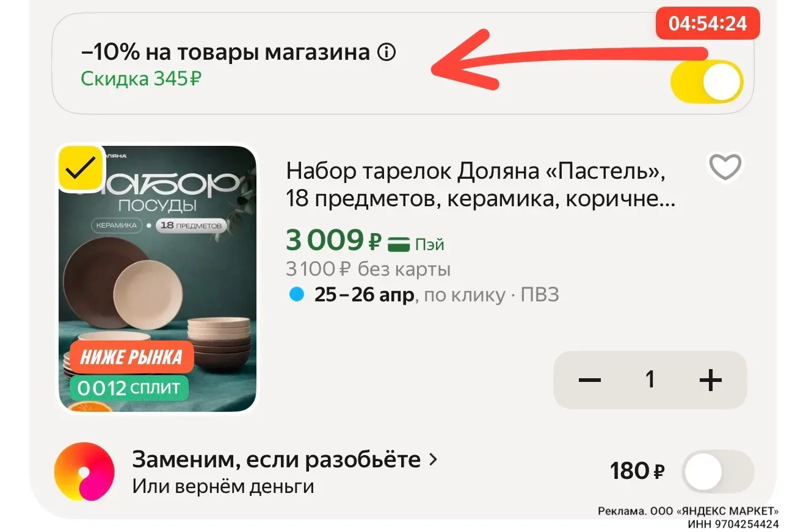
Task: Uncheck the yellow item selection checkbox
Action: coord(81,168)
